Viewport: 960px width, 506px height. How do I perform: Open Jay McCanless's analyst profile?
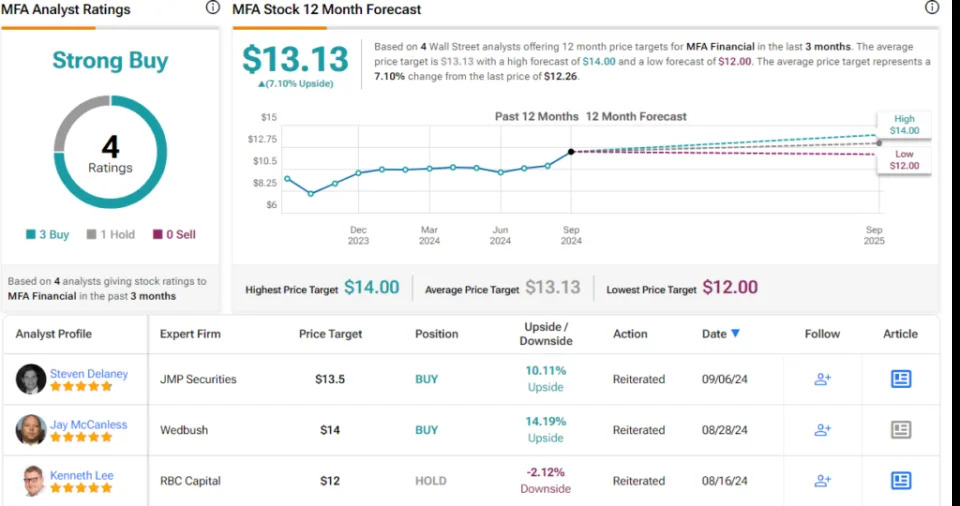click(89, 425)
